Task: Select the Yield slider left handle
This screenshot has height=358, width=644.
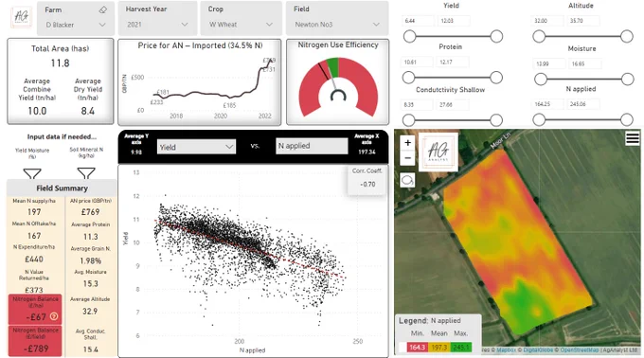Action: [x=409, y=36]
